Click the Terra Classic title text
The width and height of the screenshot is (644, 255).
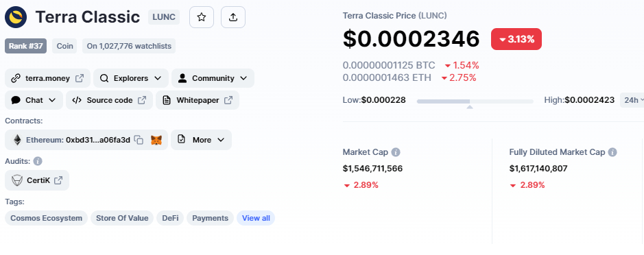click(x=88, y=17)
